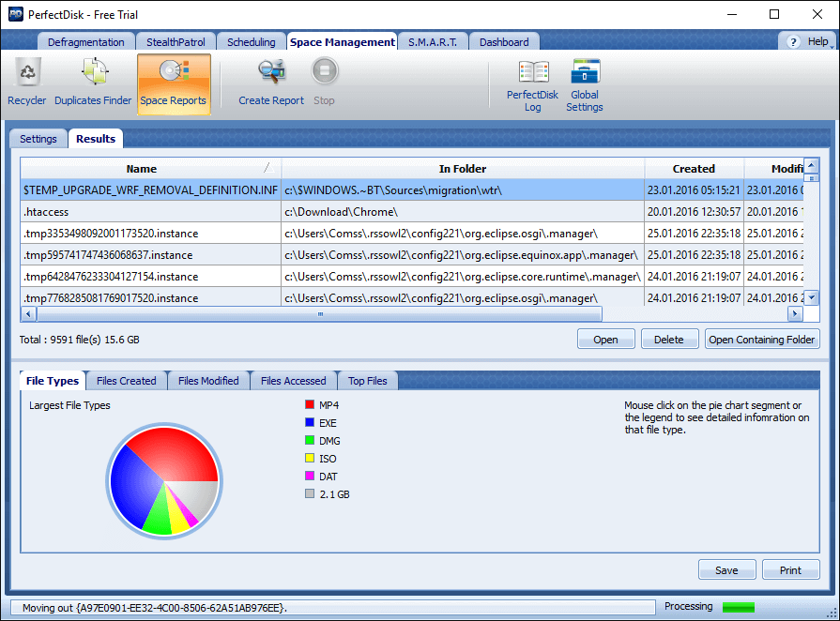Select the Space Reports tool
The width and height of the screenshot is (840, 621).
pyautogui.click(x=174, y=84)
